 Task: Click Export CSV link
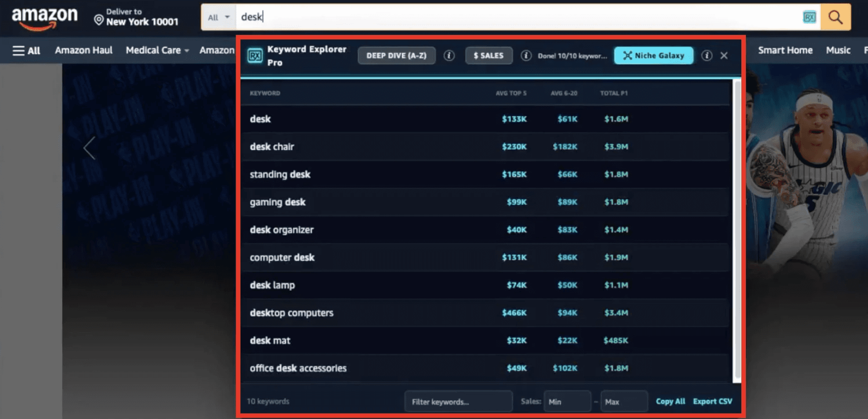click(712, 401)
